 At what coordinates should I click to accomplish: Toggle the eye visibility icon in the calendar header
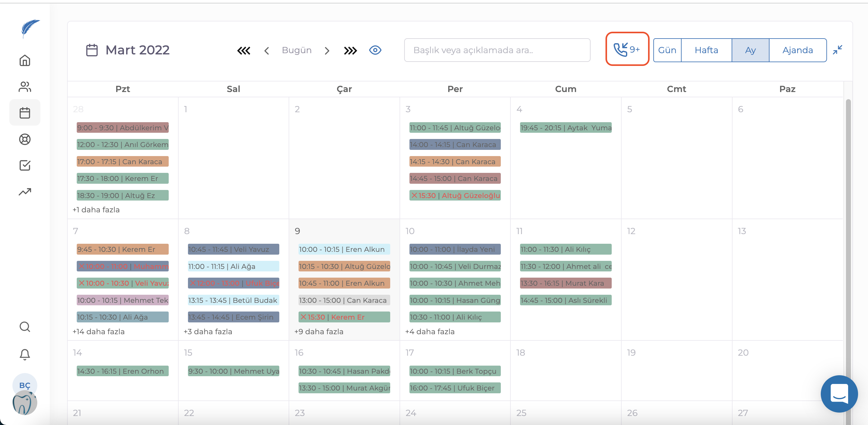coord(375,50)
